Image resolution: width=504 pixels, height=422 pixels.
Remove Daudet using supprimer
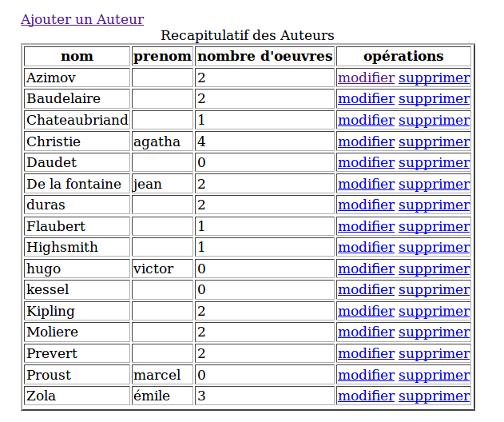[434, 163]
